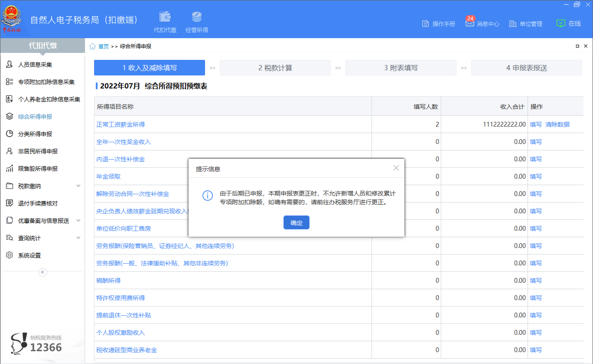
Task: Open the 个人股权激励收入 link
Action: point(121,333)
